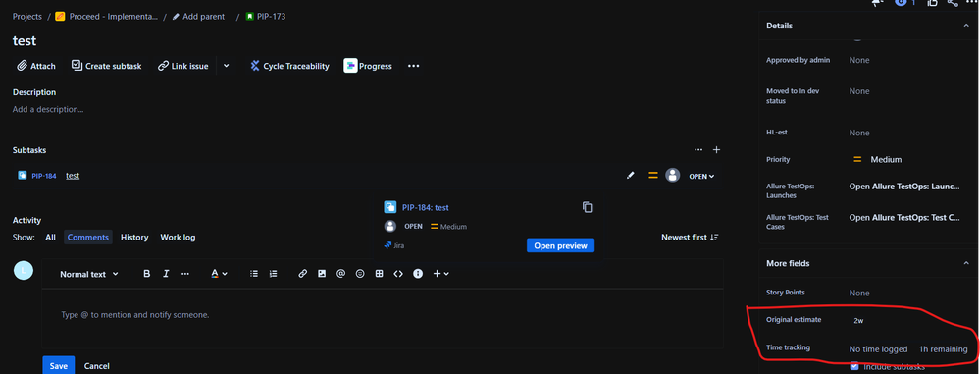Click the Subtasks section more options ellipsis
Screen dimensions: 980x374
698,150
